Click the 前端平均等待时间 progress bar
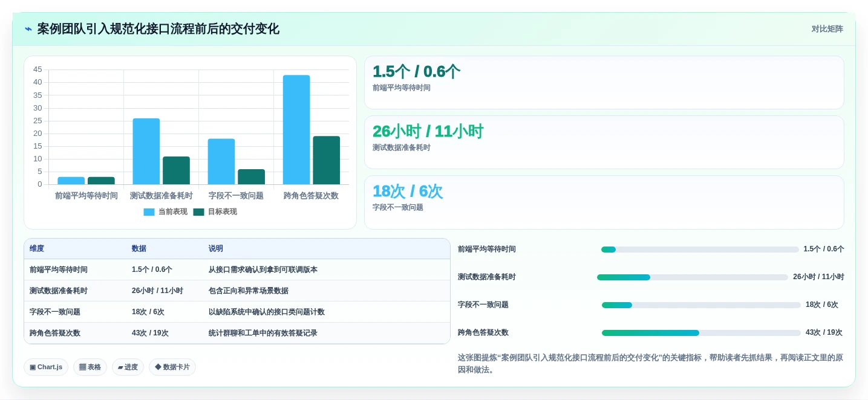The image size is (868, 400). click(700, 250)
